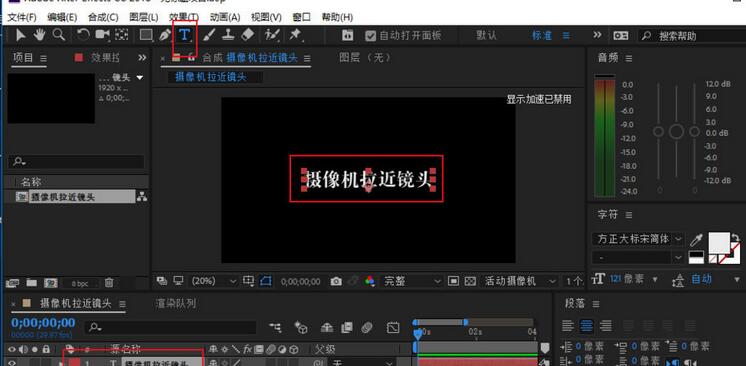Select the Pan Behind anchor point tool
This screenshot has width=746, height=366.
[122, 35]
